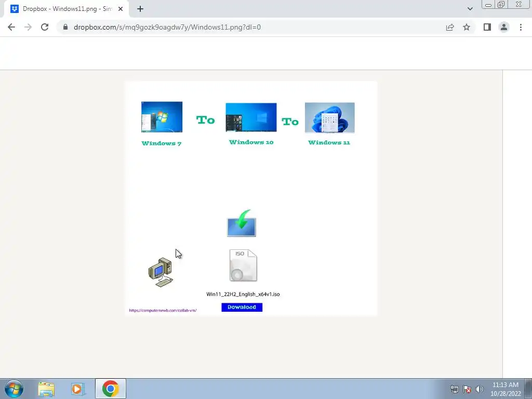
Task: Click the Windows 7 label
Action: (162, 143)
